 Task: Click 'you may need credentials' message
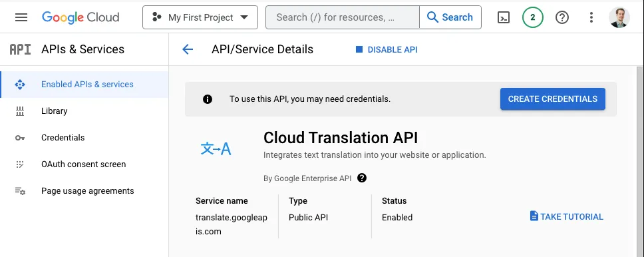coord(309,99)
